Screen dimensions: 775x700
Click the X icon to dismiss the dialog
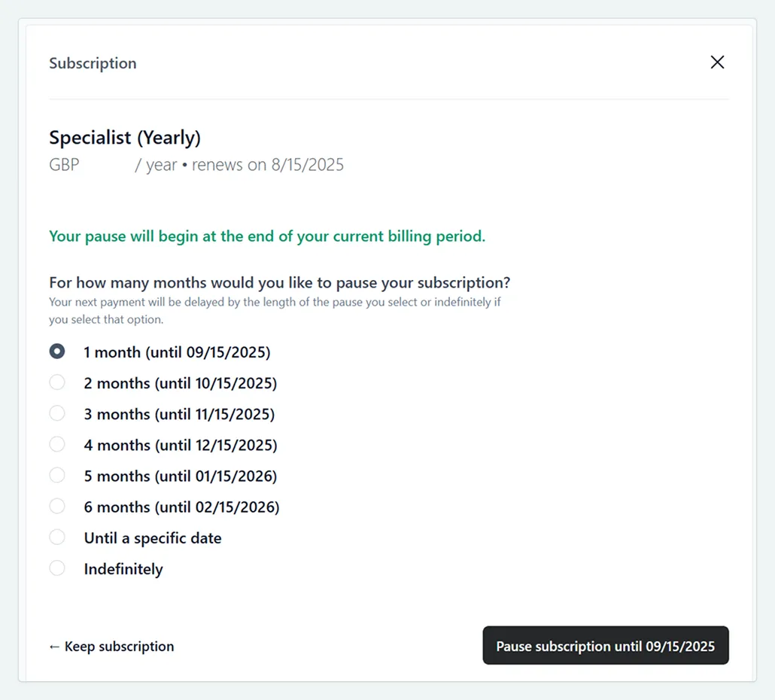point(717,62)
